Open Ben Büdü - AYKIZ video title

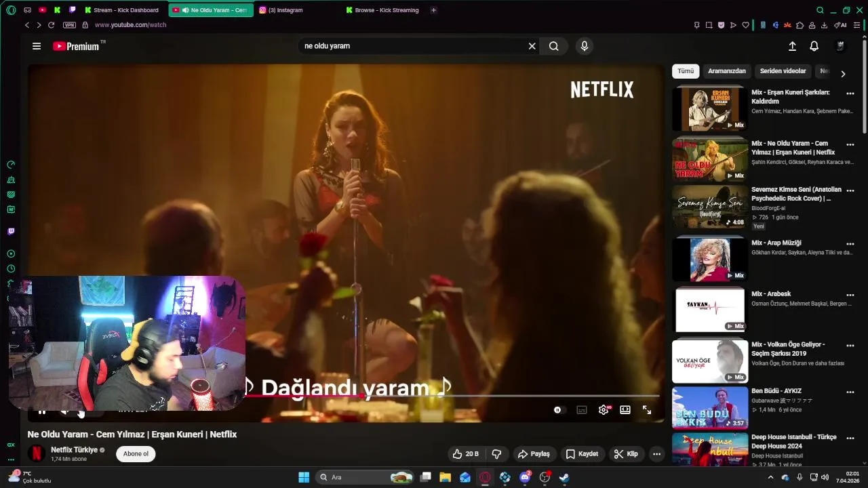(x=776, y=391)
